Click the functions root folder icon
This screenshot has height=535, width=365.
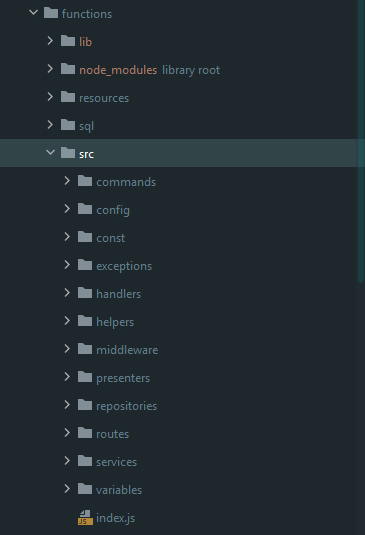tap(51, 13)
